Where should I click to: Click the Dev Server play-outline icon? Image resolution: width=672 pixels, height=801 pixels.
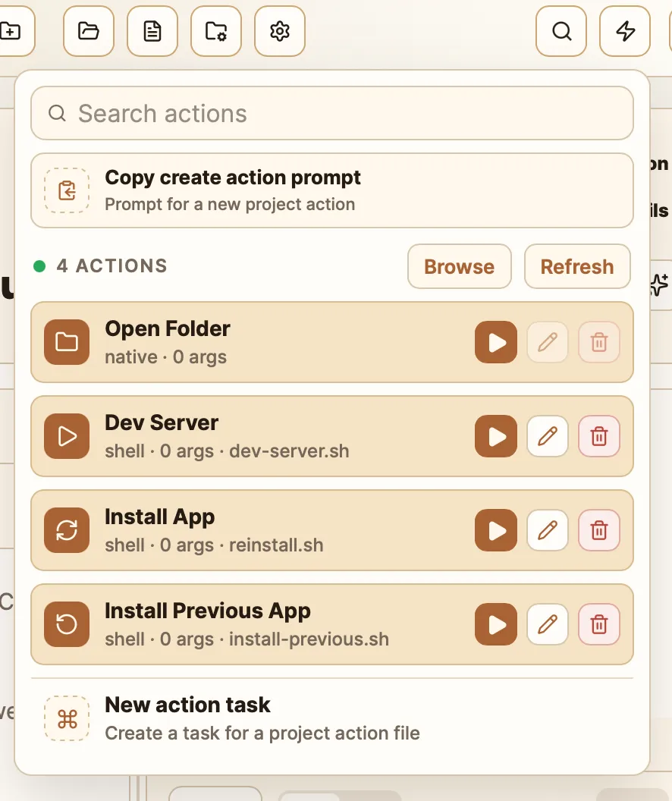tap(67, 436)
